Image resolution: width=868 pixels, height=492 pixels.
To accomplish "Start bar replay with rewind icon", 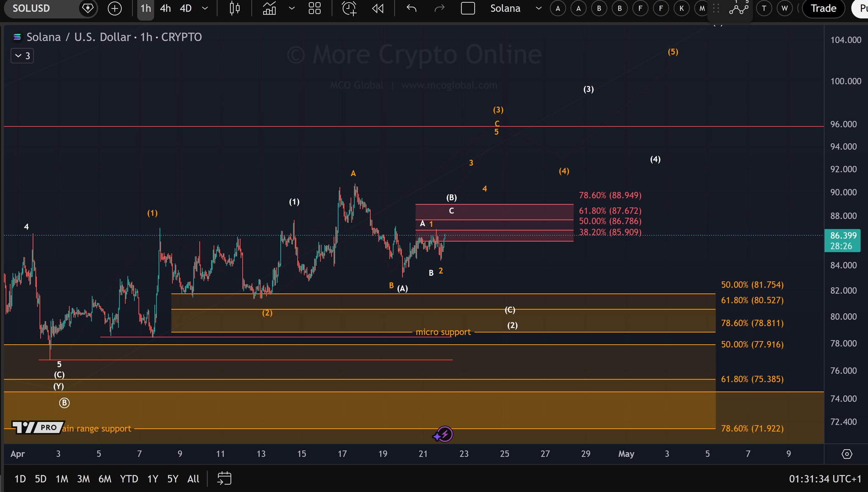I will pos(378,8).
